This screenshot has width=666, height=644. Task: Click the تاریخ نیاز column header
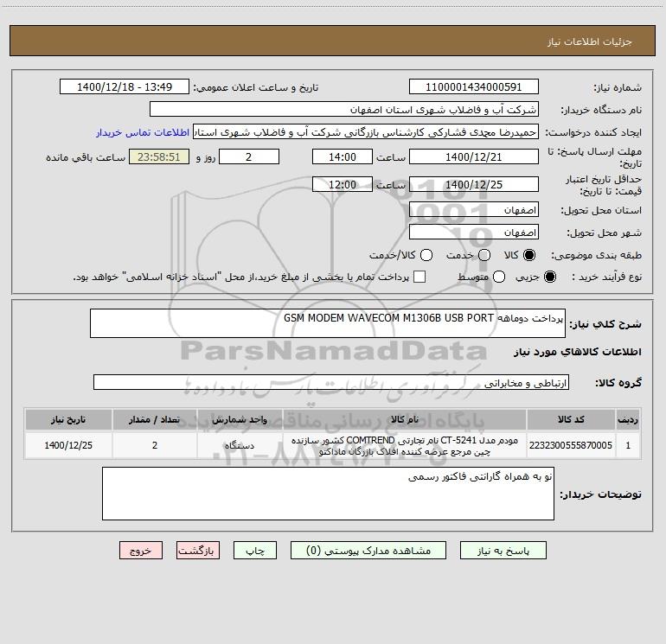[68, 419]
